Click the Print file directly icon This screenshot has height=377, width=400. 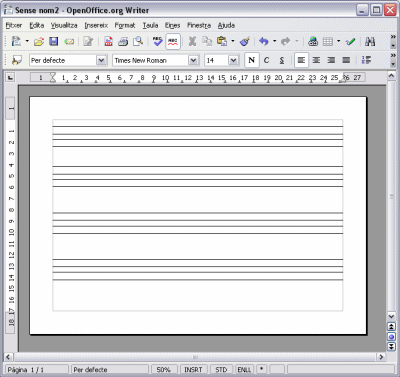pos(123,41)
